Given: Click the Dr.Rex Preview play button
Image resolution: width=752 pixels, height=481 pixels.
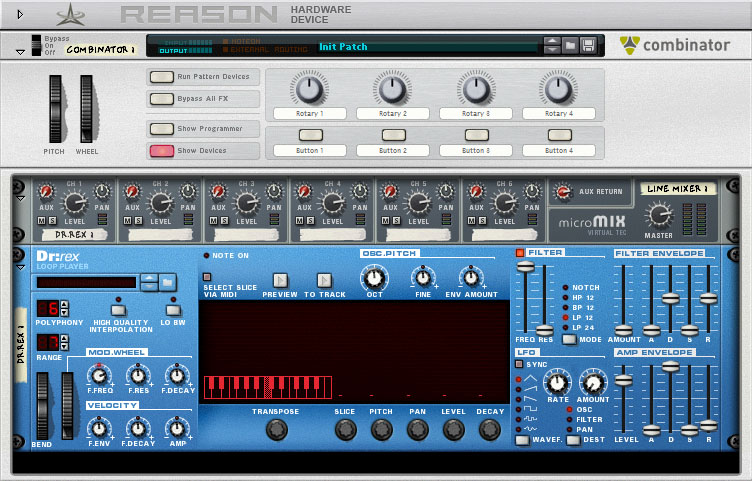Looking at the screenshot, I should [280, 281].
